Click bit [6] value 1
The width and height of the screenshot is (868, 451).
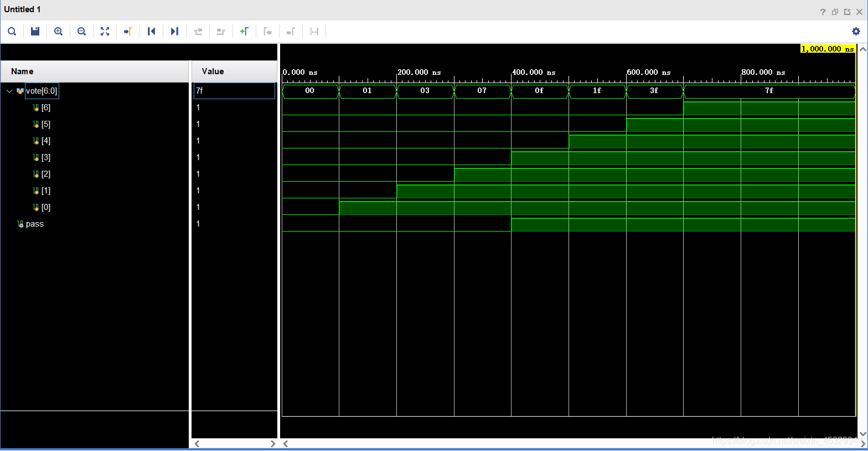click(198, 107)
